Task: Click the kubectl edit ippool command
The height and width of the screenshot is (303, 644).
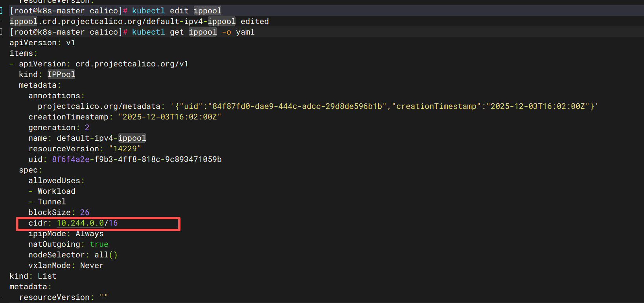Action: (x=176, y=11)
